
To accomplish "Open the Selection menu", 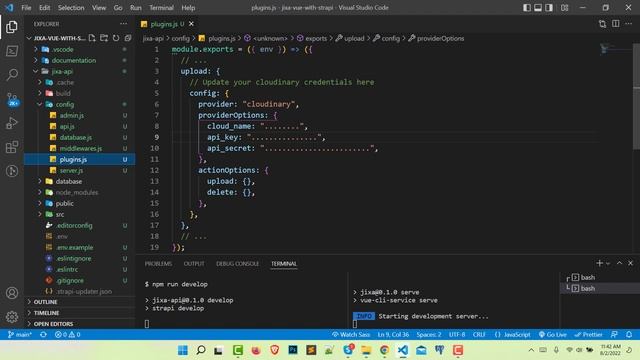I will point(71,7).
